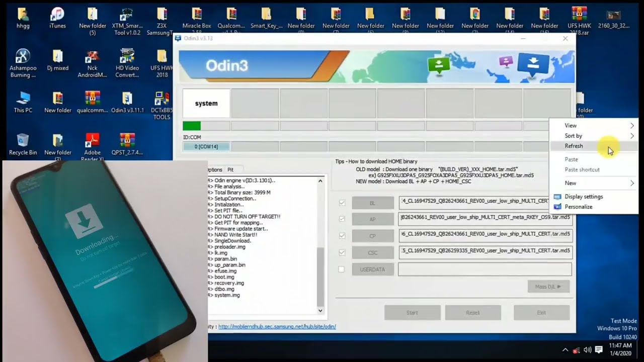Expand the View submenu arrow
Image resolution: width=644 pixels, height=362 pixels.
[632, 126]
